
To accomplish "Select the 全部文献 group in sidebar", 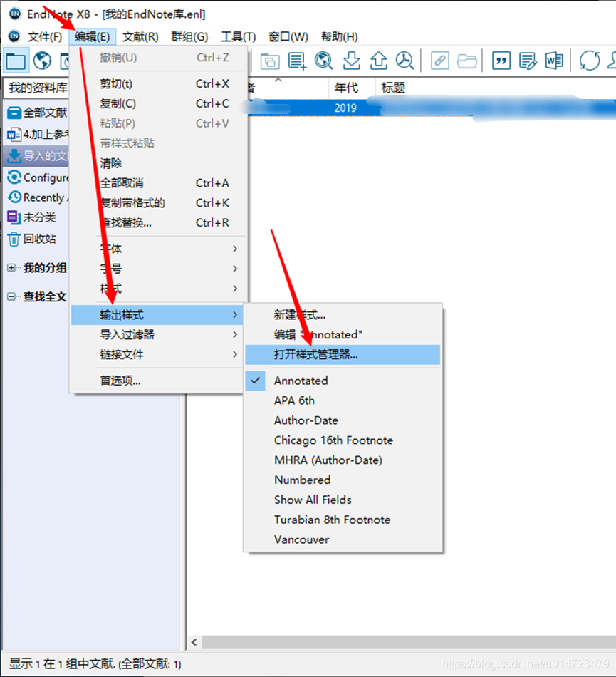I will click(37, 113).
